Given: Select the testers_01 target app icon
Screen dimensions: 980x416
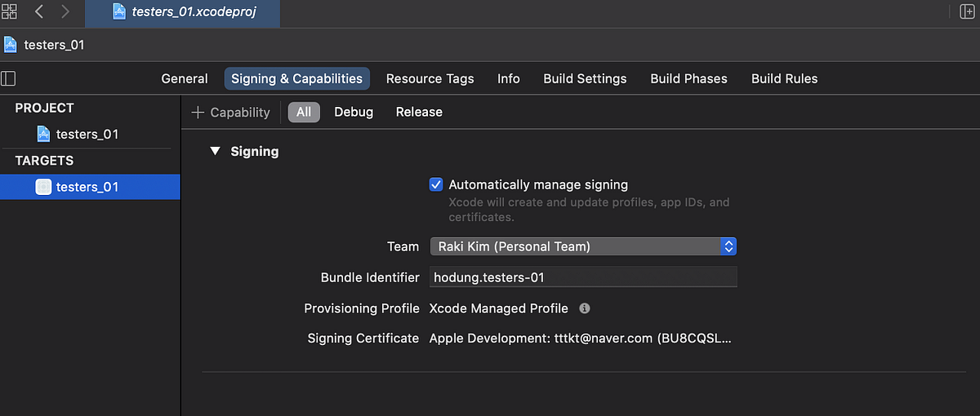Looking at the screenshot, I should [x=44, y=187].
